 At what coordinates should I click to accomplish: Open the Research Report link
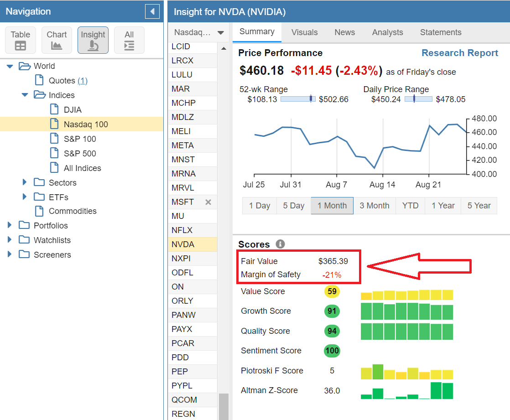460,52
